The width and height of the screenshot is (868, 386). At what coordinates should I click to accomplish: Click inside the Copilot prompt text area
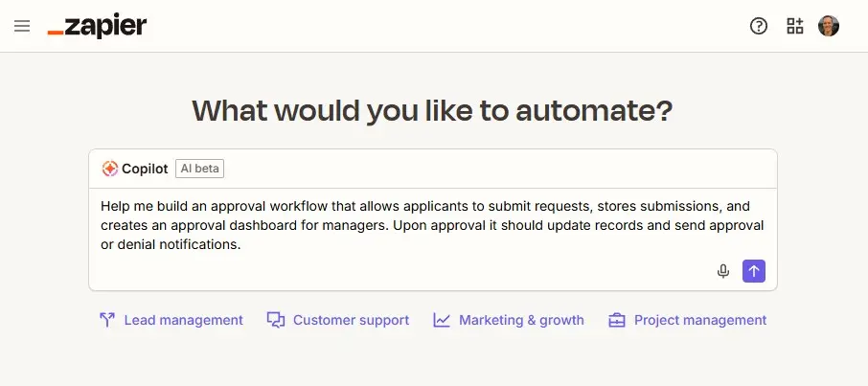coord(432,225)
